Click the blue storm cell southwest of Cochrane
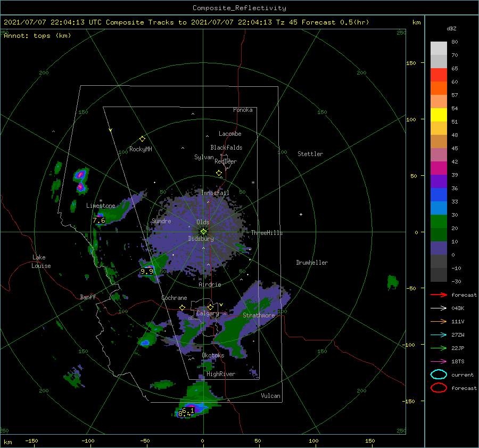This screenshot has width=479, height=448. click(145, 343)
